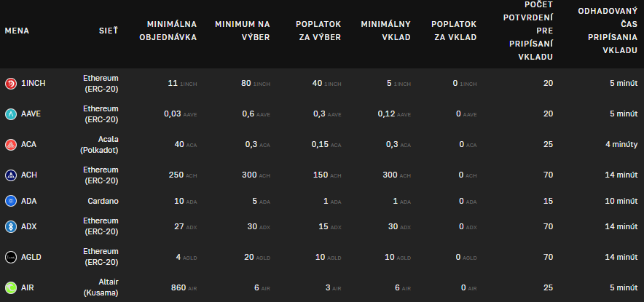Click the ACA coin icon
The width and height of the screenshot is (644, 302).
tap(11, 145)
